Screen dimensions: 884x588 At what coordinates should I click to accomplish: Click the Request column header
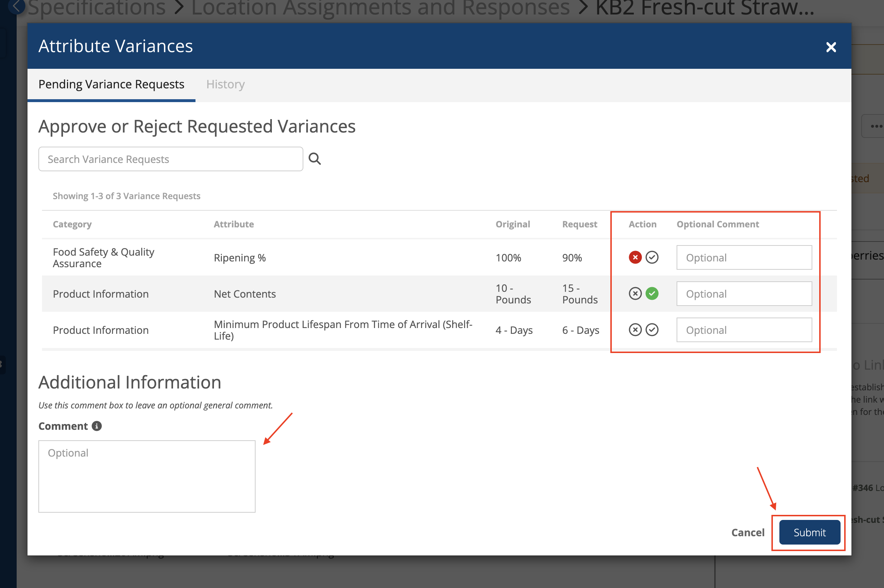[580, 224]
